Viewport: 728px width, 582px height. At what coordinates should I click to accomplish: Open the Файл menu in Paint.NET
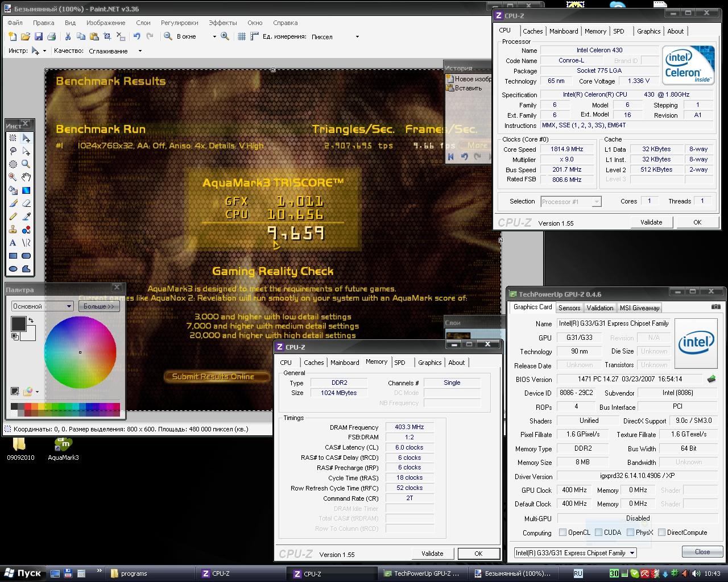pyautogui.click(x=15, y=23)
